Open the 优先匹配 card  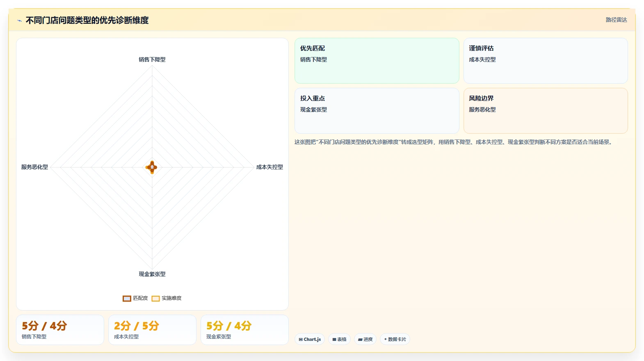pos(377,61)
